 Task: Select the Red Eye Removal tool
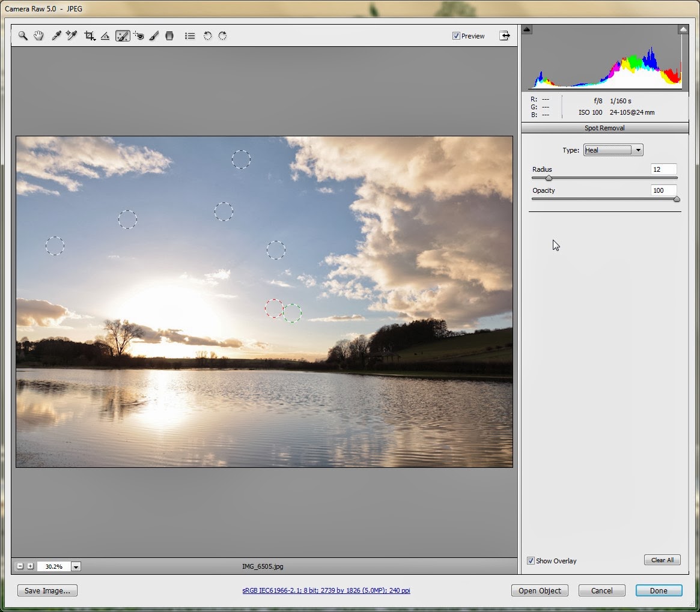click(139, 35)
